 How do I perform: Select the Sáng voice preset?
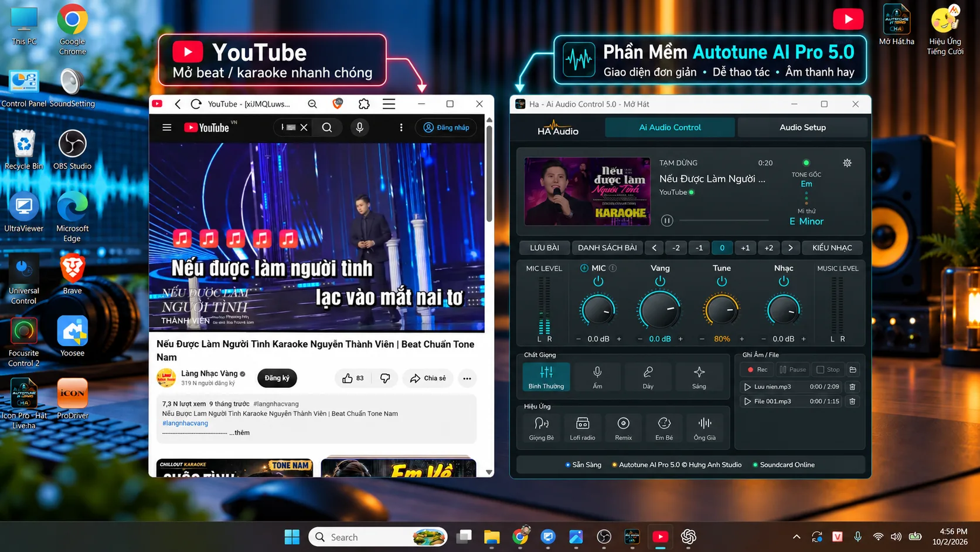699,377
